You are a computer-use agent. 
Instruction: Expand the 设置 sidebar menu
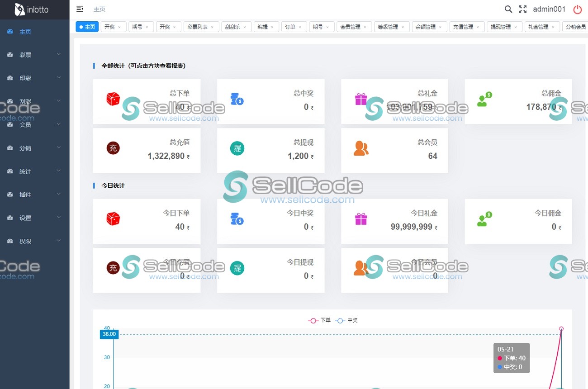click(x=25, y=218)
